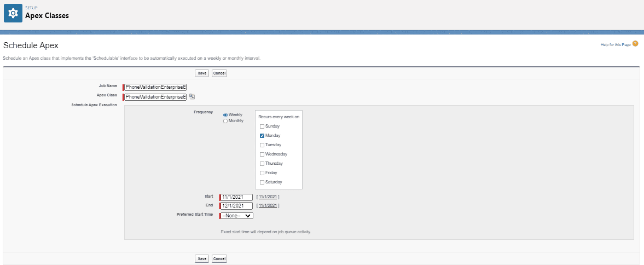Enable the Tuesday checkbox
The height and width of the screenshot is (265, 644).
(x=262, y=145)
